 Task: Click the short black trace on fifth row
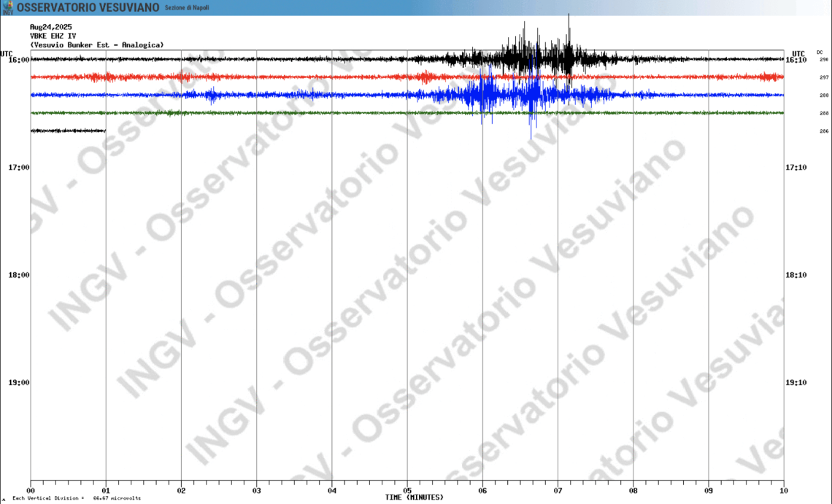tap(68, 131)
